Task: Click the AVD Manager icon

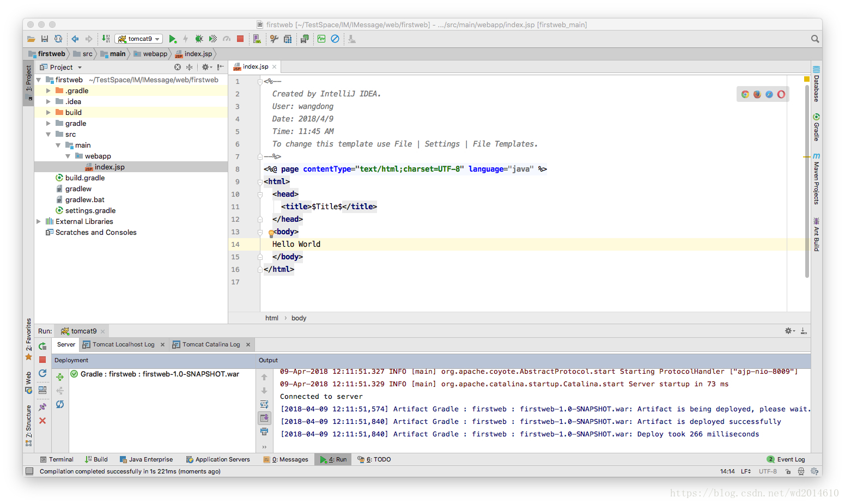Action: [257, 39]
